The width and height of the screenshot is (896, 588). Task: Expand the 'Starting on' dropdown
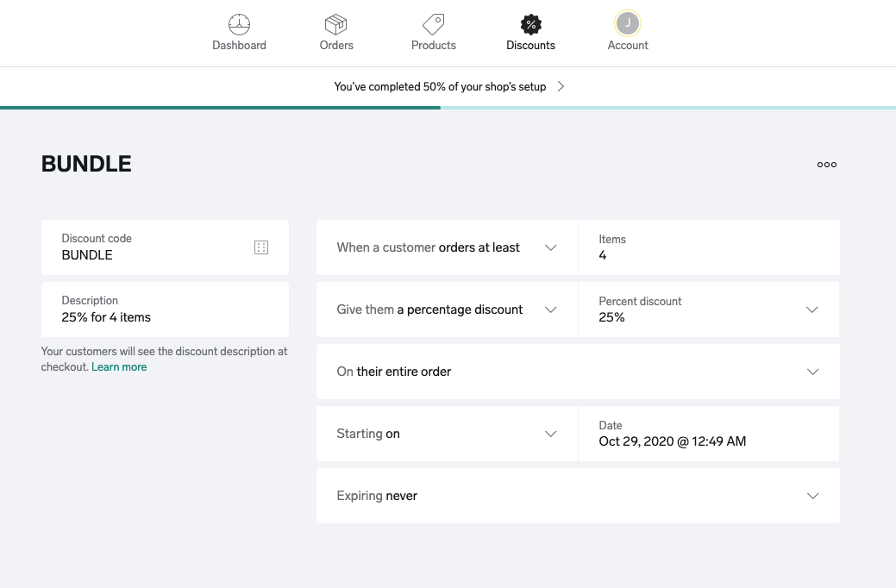coord(551,434)
